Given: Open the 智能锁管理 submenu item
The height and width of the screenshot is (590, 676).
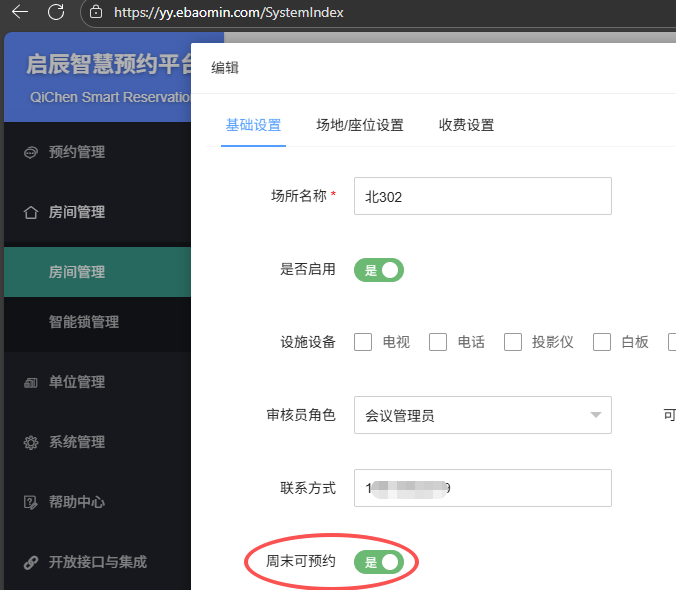Looking at the screenshot, I should [84, 322].
